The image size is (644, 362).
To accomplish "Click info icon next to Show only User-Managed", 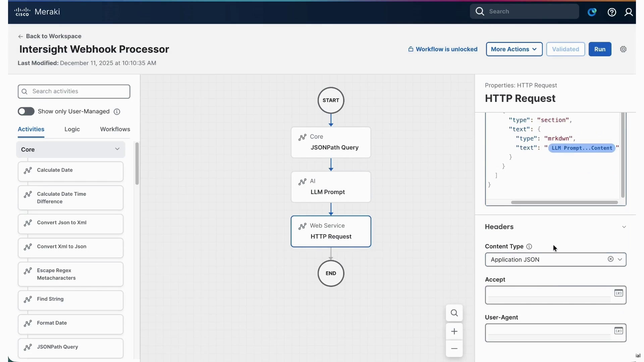I will (x=117, y=112).
